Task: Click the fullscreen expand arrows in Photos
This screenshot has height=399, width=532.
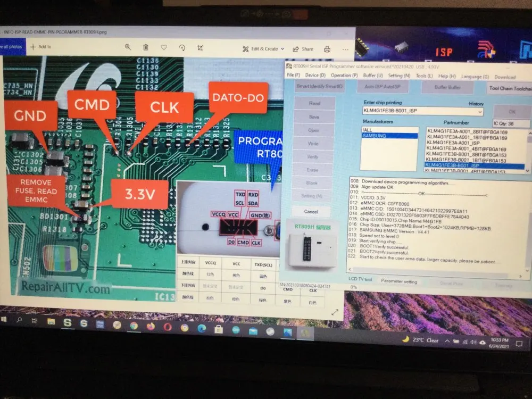Action: point(335,312)
